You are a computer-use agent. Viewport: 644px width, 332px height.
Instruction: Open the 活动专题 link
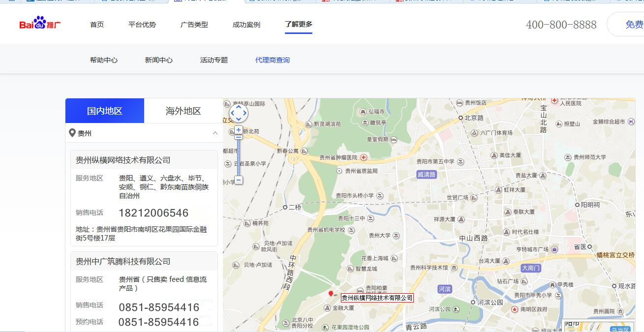point(214,60)
